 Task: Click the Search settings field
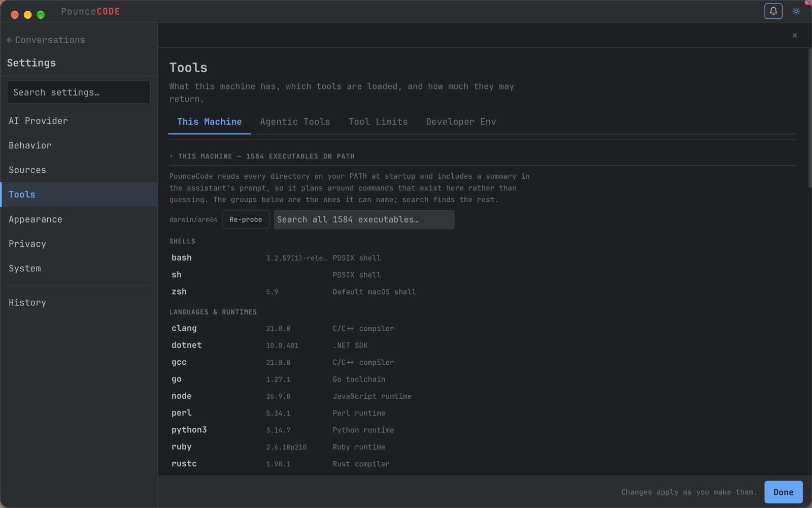[79, 92]
